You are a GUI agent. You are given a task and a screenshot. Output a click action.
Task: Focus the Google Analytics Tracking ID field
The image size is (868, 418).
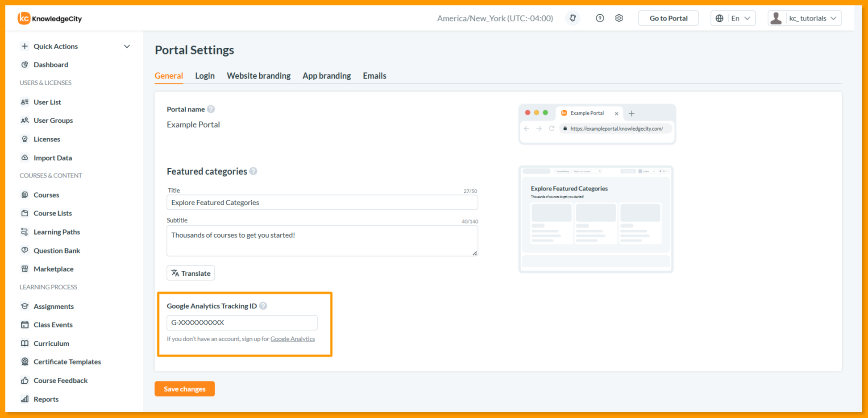click(x=242, y=323)
